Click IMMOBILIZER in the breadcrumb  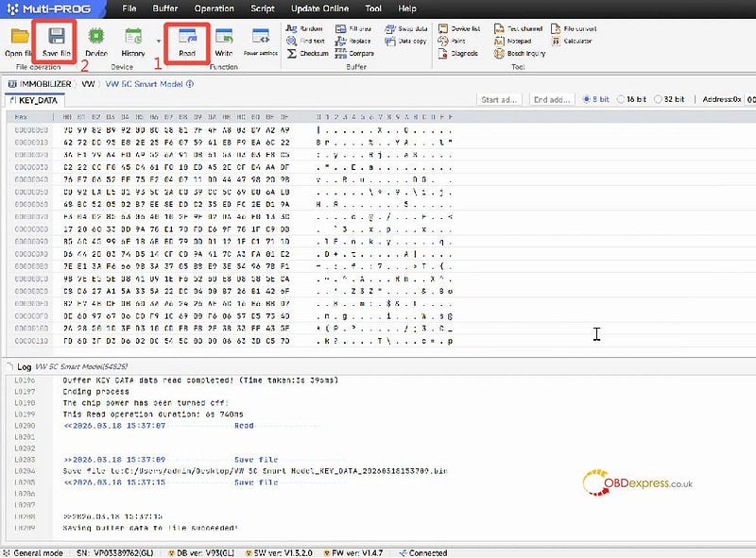coord(45,84)
